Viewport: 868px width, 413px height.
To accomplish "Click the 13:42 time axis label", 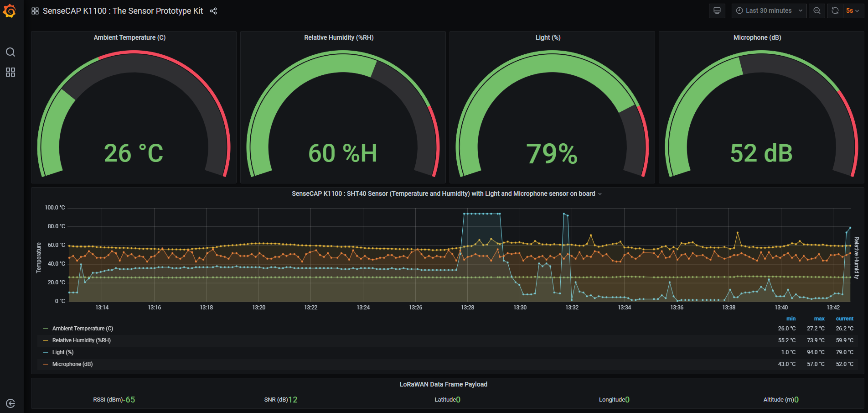I will 833,308.
